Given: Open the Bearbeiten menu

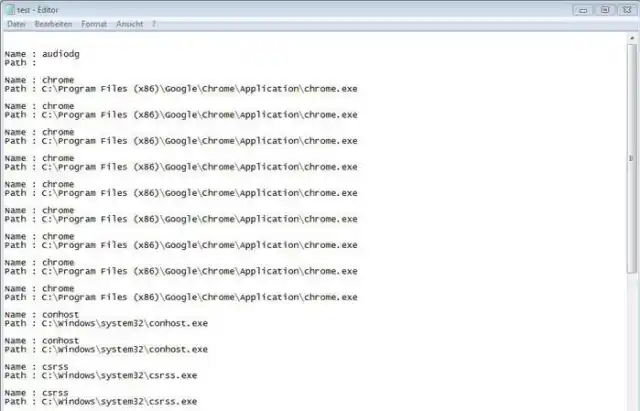Looking at the screenshot, I should (53, 24).
